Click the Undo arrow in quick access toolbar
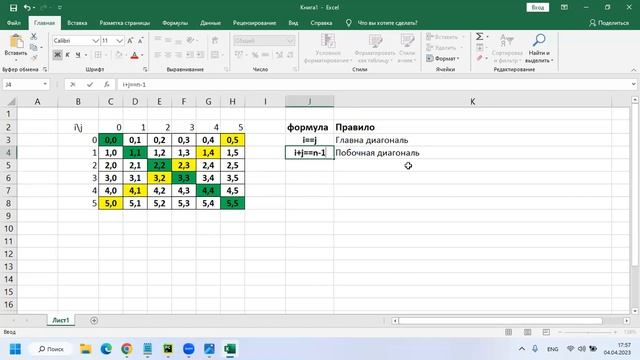Screen dimensions: 640x360 click(x=27, y=7)
